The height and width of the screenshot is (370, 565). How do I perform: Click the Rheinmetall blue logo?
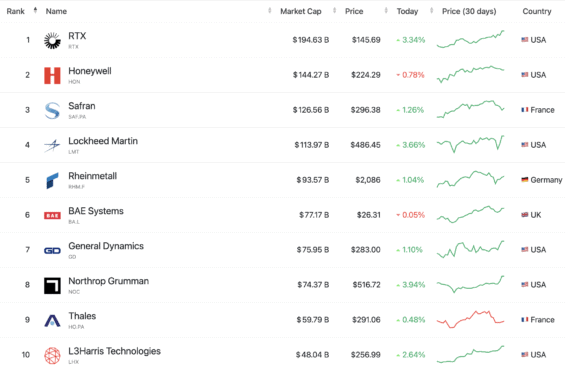coord(52,180)
